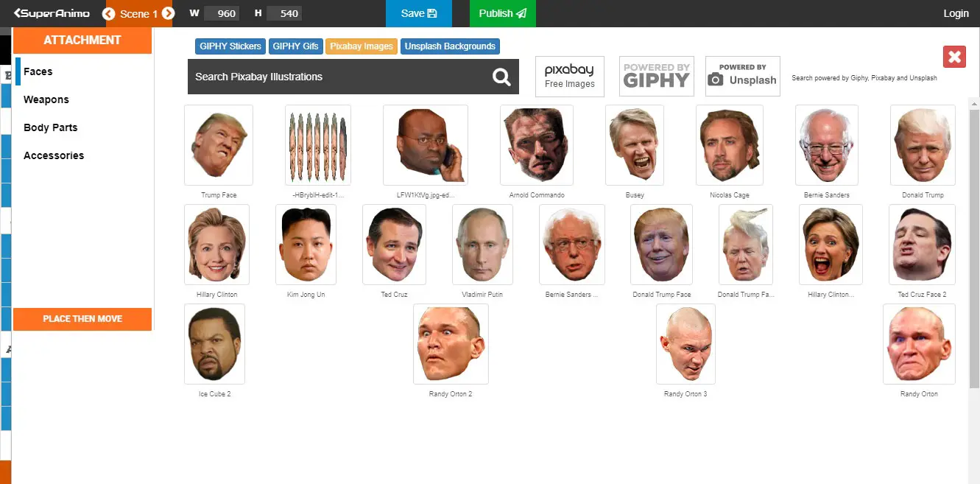Click the Login link

(956, 13)
